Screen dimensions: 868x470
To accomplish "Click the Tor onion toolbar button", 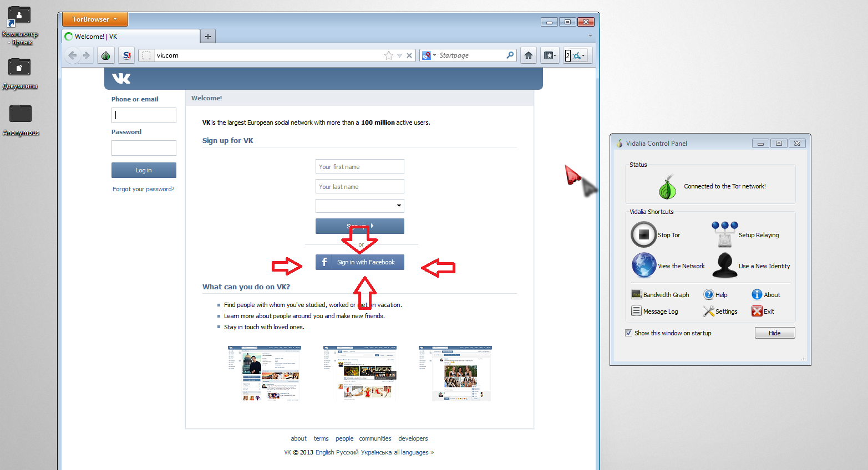I will pos(106,55).
